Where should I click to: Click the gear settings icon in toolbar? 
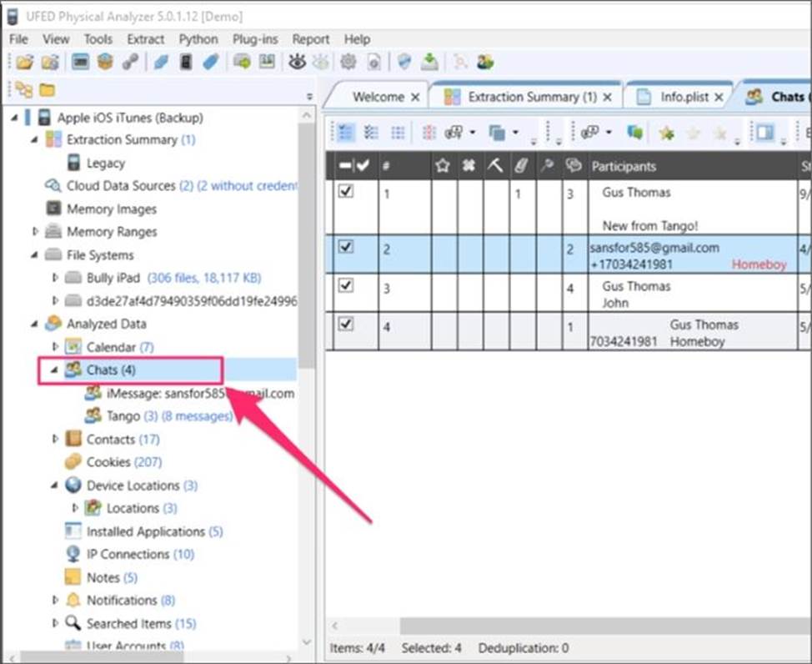click(348, 62)
